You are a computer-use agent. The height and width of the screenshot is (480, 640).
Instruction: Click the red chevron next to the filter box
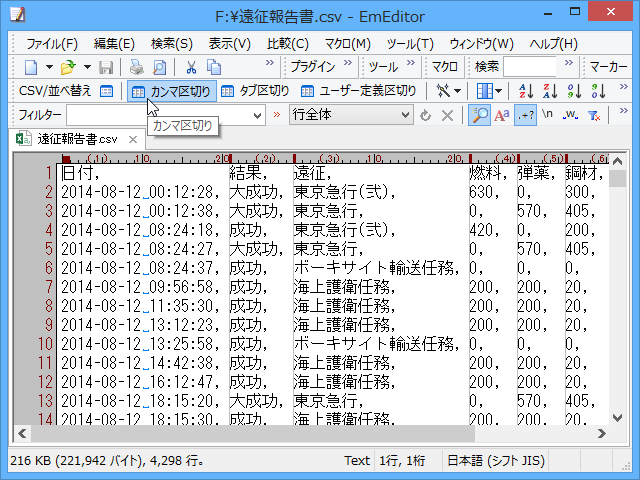[277, 115]
